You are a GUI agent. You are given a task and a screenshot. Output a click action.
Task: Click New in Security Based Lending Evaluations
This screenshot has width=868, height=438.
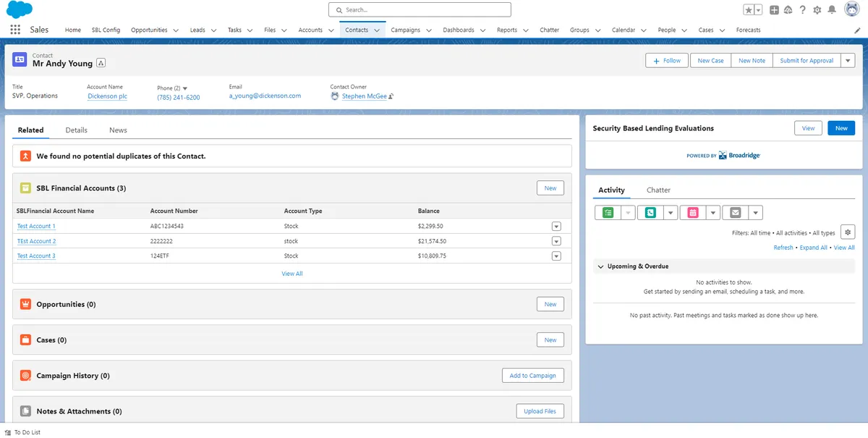pos(841,128)
